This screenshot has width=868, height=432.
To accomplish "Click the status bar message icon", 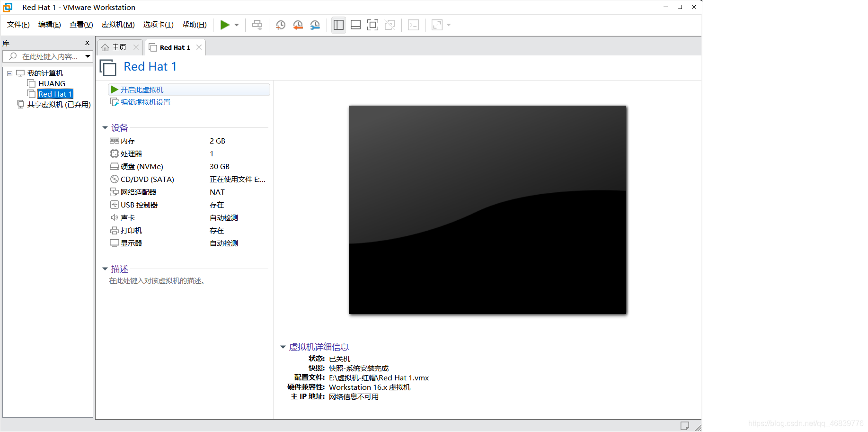I will (685, 426).
